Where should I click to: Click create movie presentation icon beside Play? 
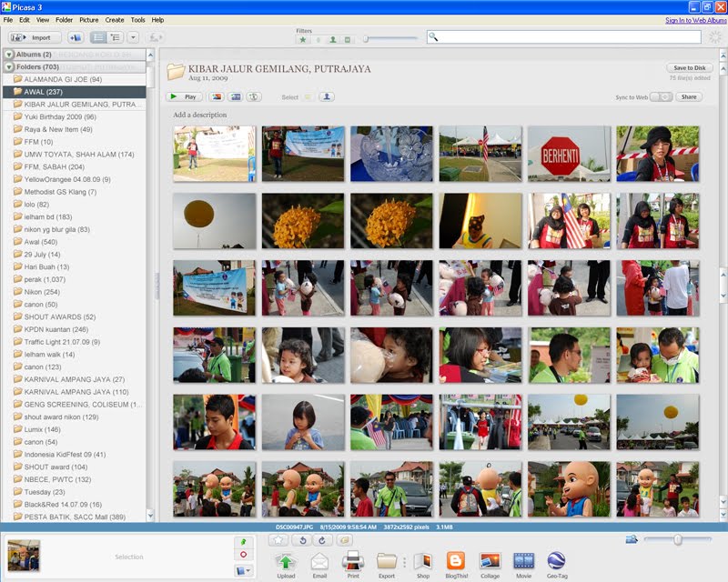click(x=236, y=97)
